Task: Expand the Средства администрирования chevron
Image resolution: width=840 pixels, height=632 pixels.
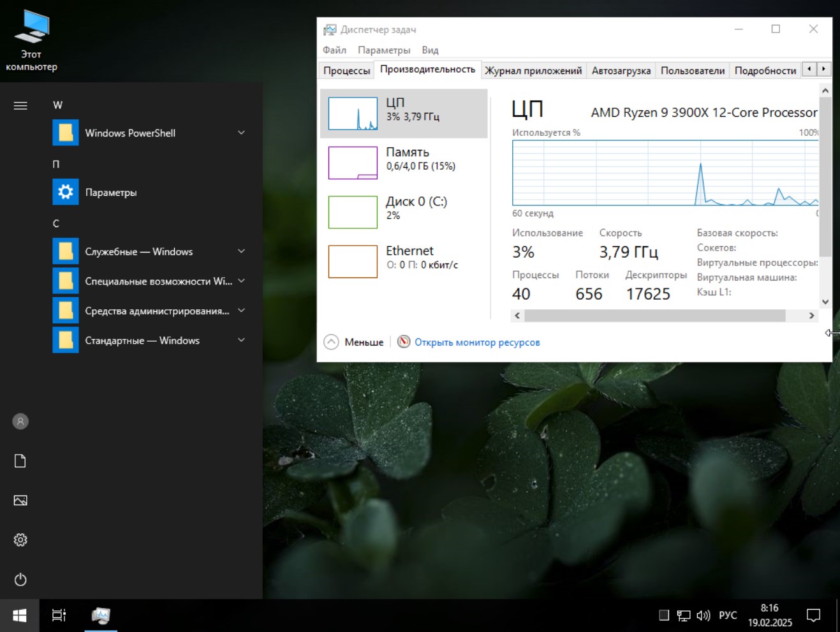Action: click(x=241, y=311)
